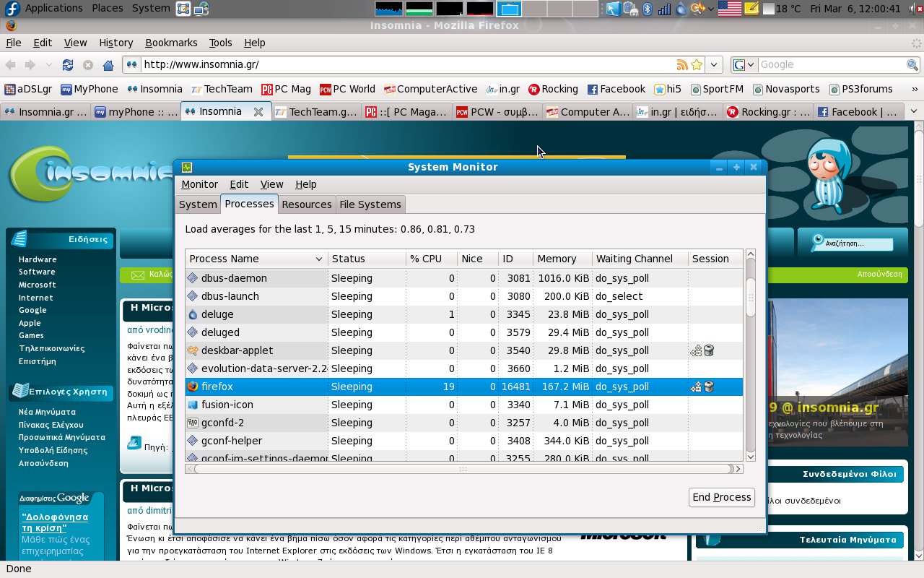This screenshot has height=578, width=924.
Task: Open the PC World bookmark
Action: [347, 89]
